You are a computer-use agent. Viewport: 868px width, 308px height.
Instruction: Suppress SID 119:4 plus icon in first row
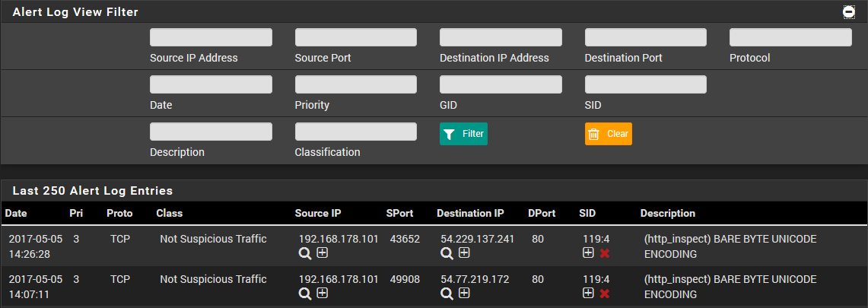tap(589, 252)
